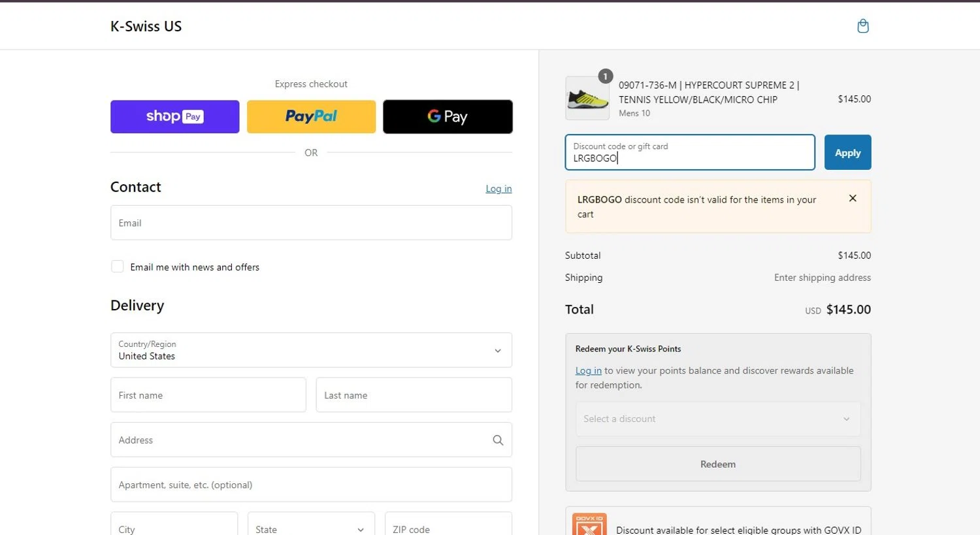The height and width of the screenshot is (535, 980).
Task: Focus the Apartment, suite, etc. field
Action: pyautogui.click(x=311, y=485)
